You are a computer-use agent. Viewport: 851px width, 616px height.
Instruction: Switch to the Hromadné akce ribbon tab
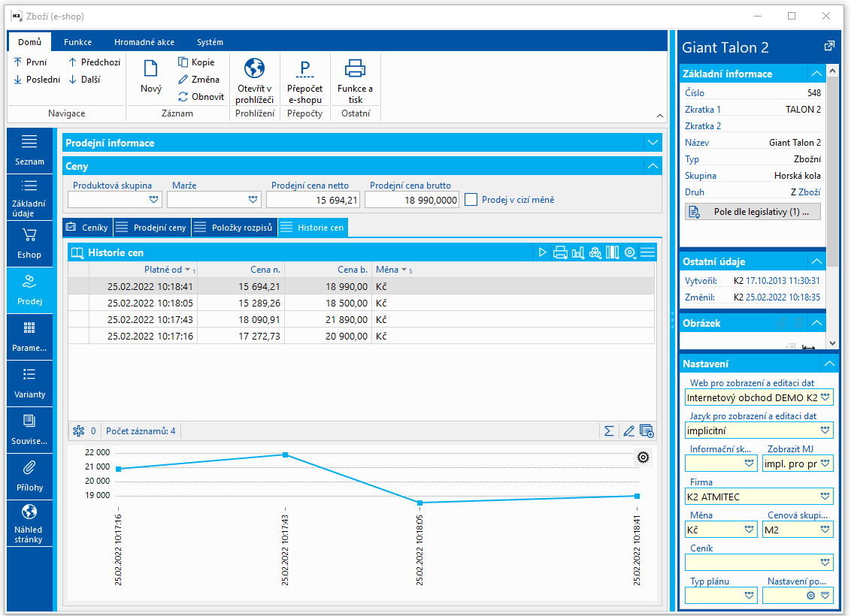coord(143,42)
